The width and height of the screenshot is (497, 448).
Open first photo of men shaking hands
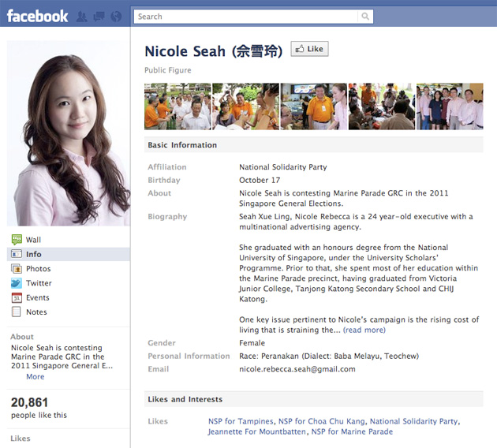(177, 106)
